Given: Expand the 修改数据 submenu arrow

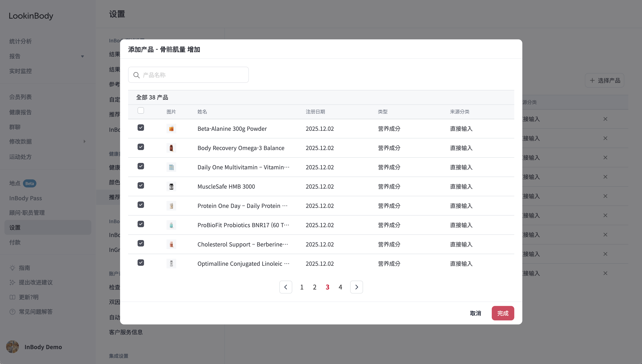Looking at the screenshot, I should point(85,141).
